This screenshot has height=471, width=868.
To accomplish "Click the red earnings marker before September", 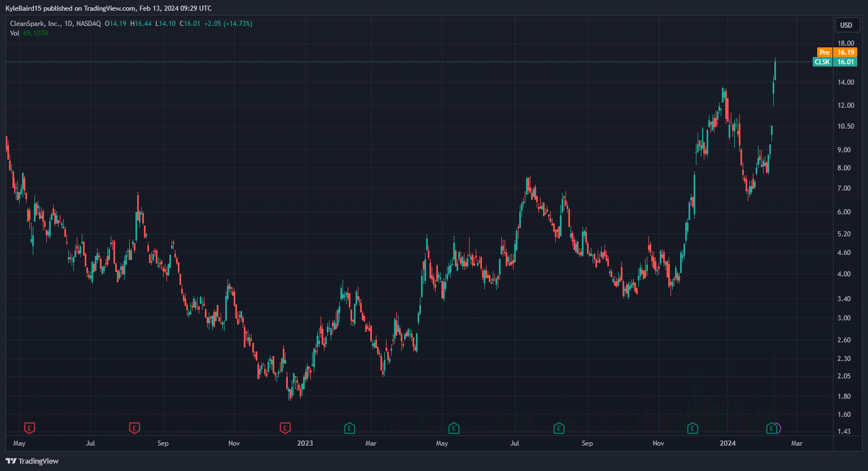I will click(134, 428).
